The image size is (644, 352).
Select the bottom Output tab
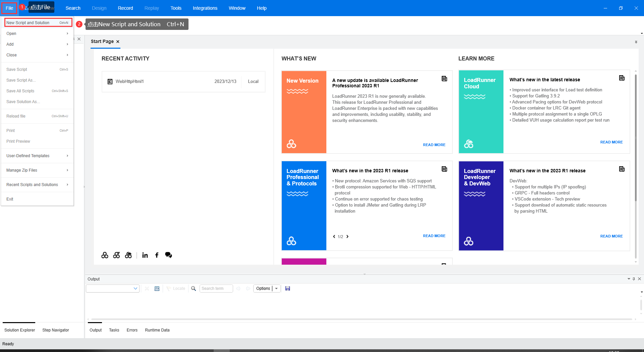(x=96, y=330)
